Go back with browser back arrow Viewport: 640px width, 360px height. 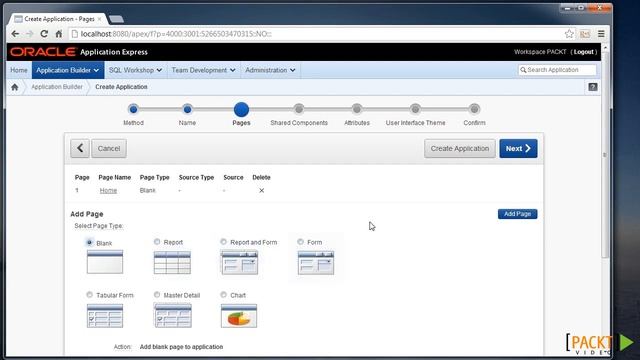coord(15,34)
